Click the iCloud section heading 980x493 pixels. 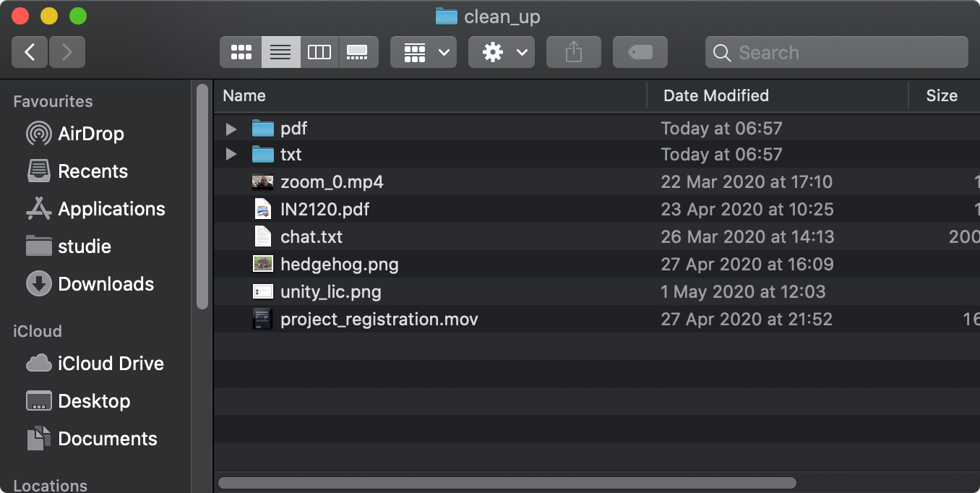38,331
